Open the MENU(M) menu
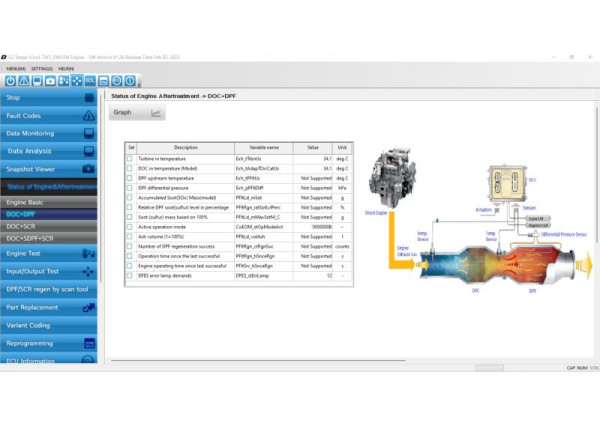The image size is (600, 426). [x=15, y=68]
